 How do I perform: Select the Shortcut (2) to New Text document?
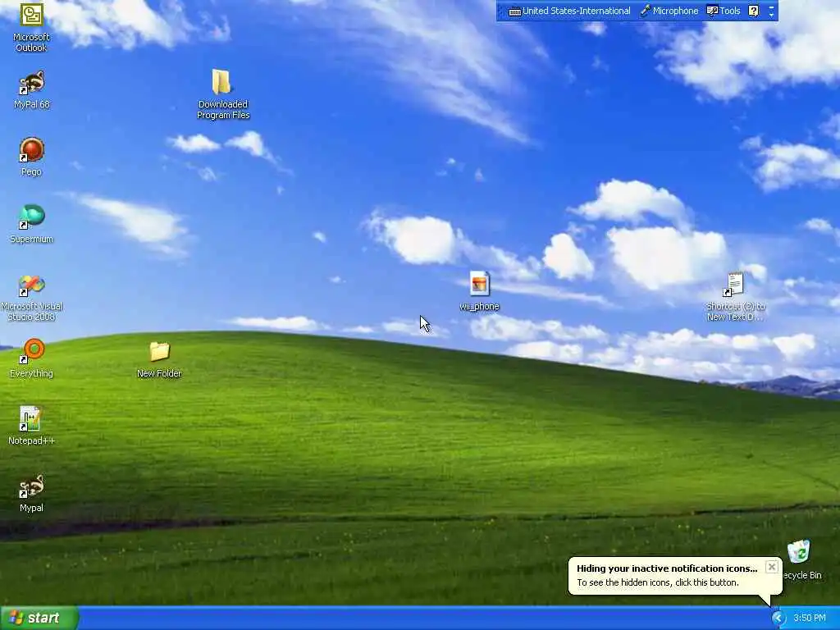pos(736,297)
